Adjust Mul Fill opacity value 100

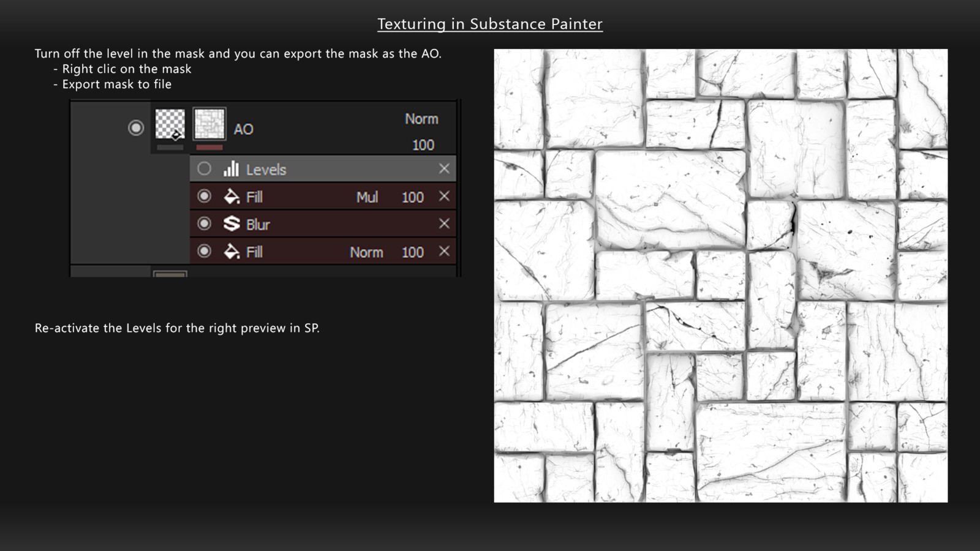pyautogui.click(x=412, y=197)
